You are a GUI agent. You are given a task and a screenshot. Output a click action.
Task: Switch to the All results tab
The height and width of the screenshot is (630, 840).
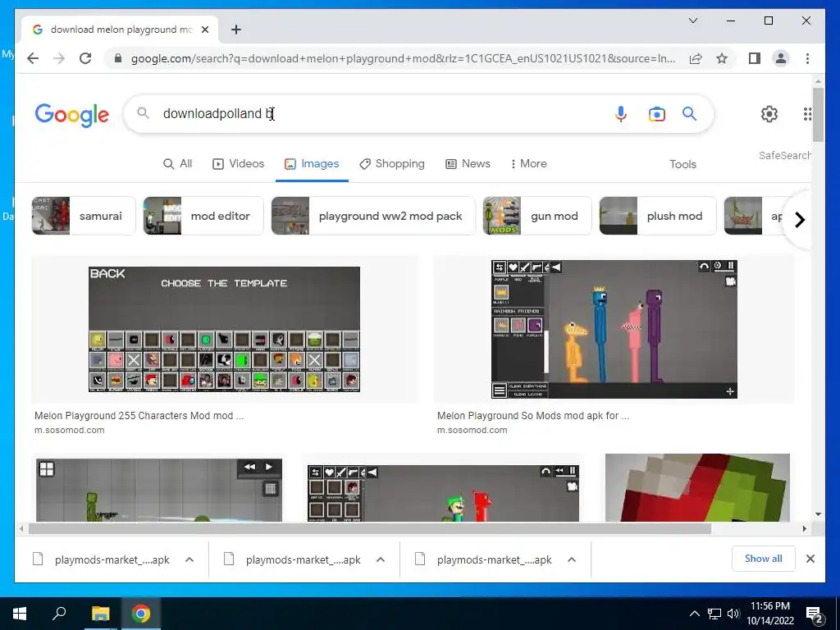[x=177, y=163]
